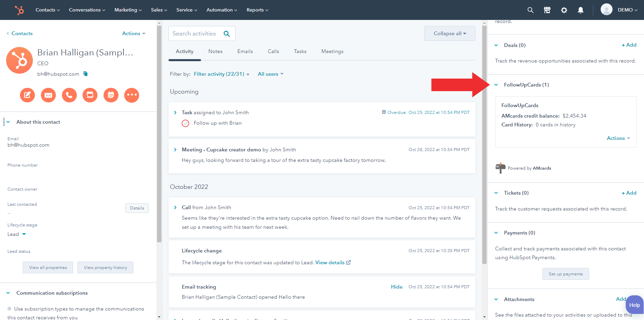The height and width of the screenshot is (320, 644).
Task: Collapse the Attachments section
Action: coord(496,299)
